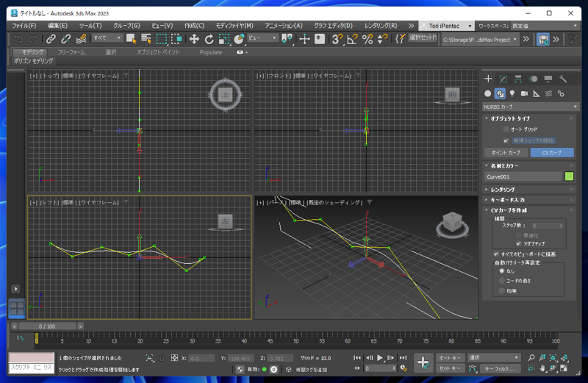Click the Undo arrow icon
The width and height of the screenshot is (588, 383).
tap(18, 39)
